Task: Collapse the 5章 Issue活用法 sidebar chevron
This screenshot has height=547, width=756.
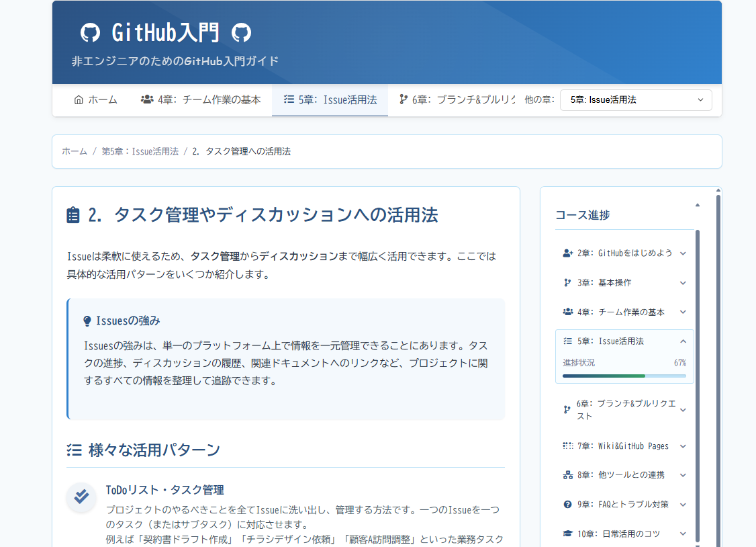Action: tap(683, 341)
